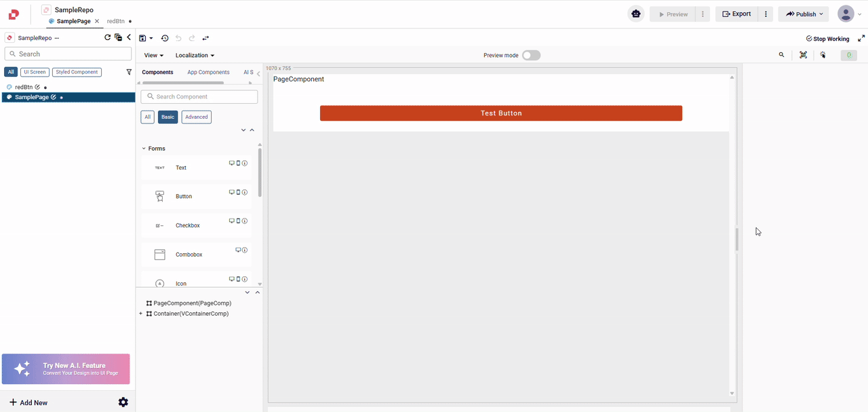Open the version history clock icon
This screenshot has width=868, height=412.
coord(164,39)
